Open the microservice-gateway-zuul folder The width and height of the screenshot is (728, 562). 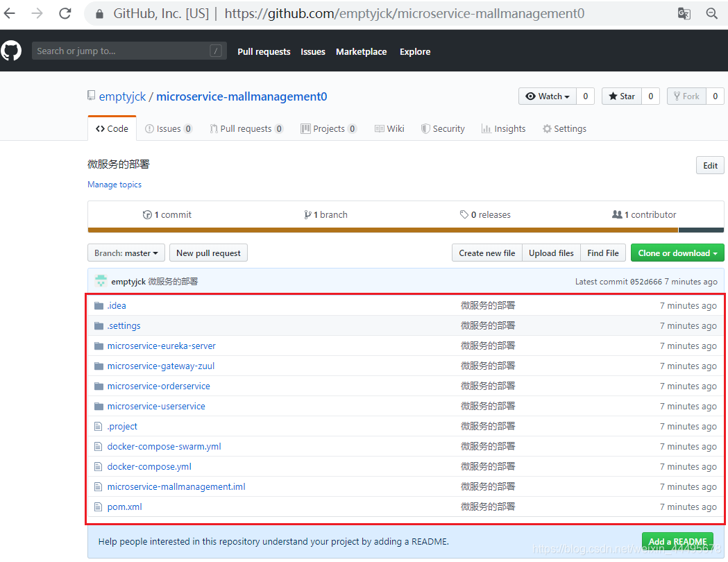[x=160, y=366]
